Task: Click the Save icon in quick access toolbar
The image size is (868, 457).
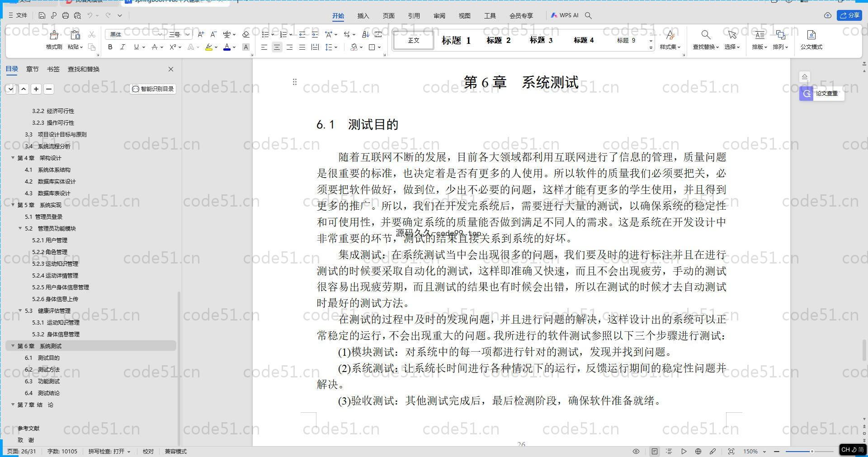Action: pyautogui.click(x=42, y=15)
